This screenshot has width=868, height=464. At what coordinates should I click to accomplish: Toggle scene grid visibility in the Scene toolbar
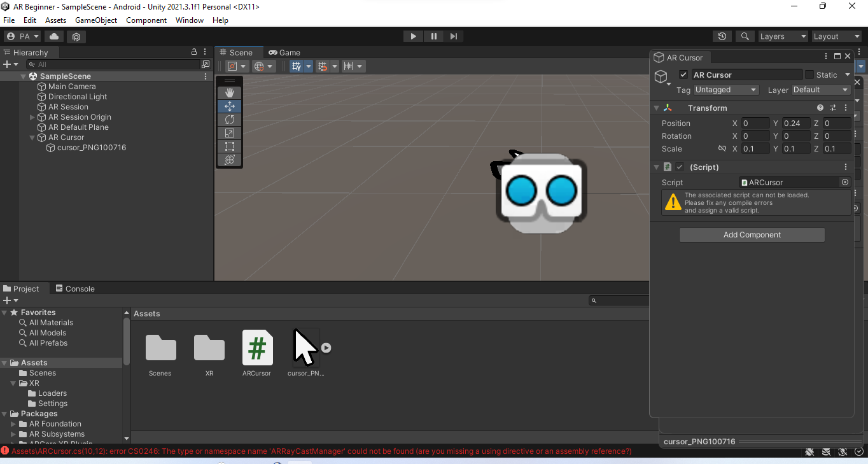(297, 66)
